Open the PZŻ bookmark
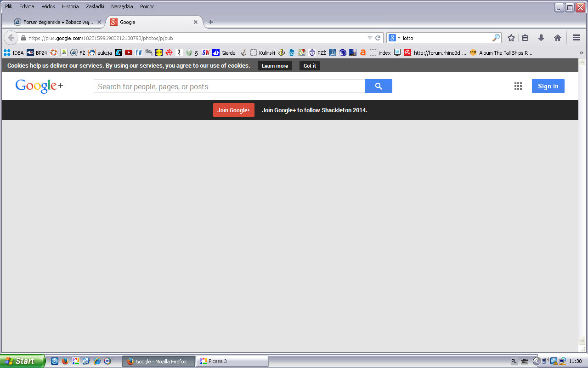588x368 pixels. tap(317, 52)
